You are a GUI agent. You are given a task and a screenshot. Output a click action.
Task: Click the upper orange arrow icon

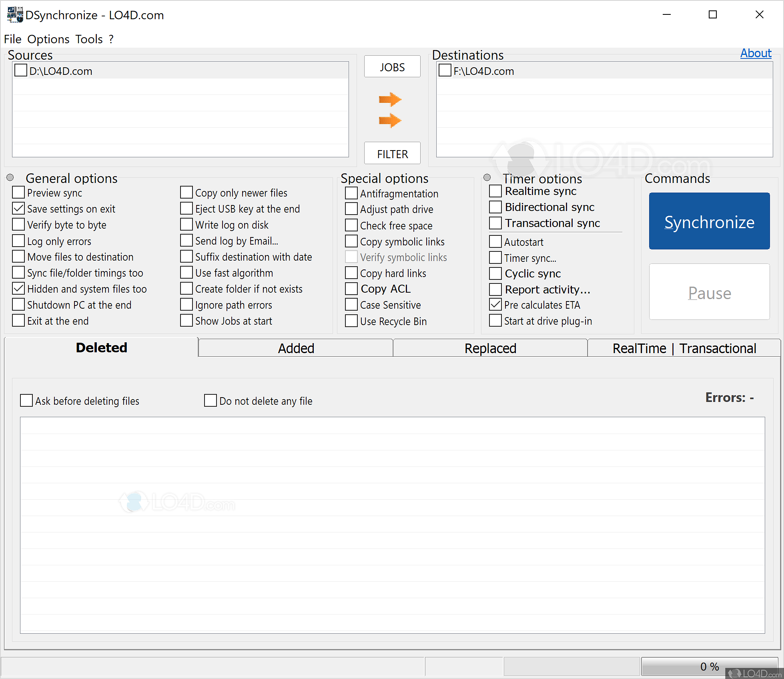click(389, 99)
